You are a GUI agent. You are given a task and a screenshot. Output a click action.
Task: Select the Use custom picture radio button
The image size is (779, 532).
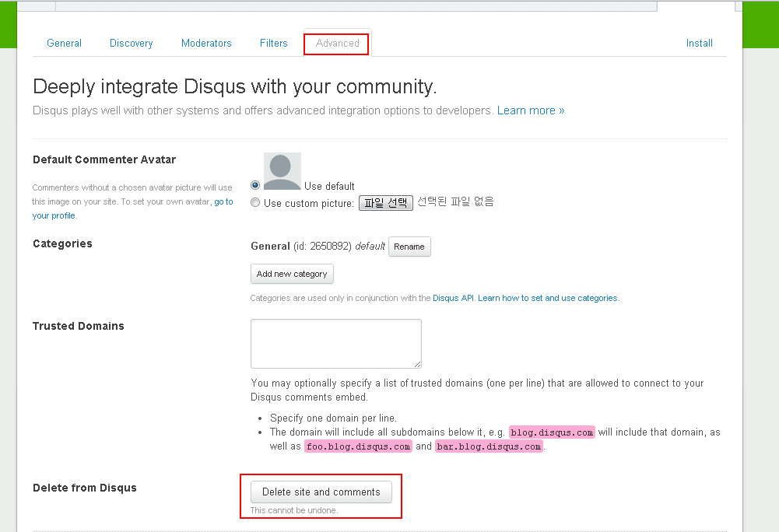255,202
